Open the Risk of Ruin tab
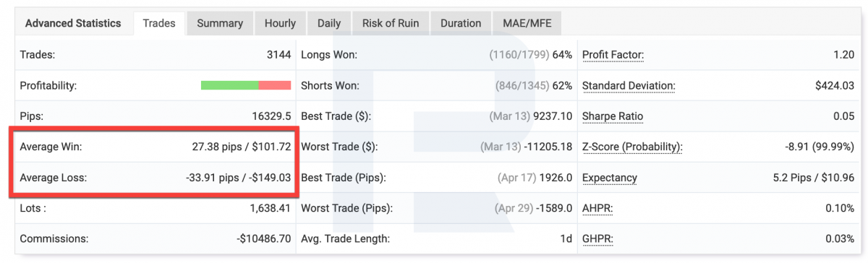 [x=391, y=23]
